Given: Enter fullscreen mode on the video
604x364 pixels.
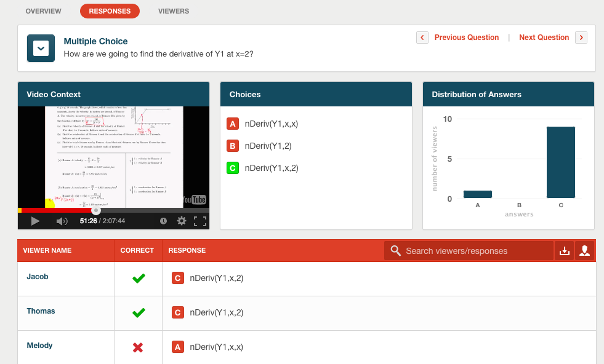Looking at the screenshot, I should (199, 221).
